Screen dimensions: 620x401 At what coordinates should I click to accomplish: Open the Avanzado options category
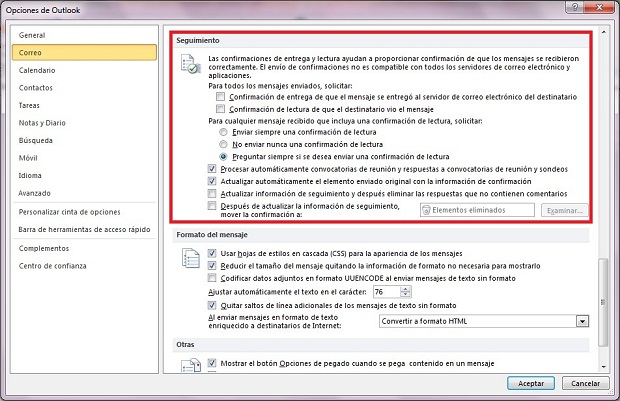84,193
